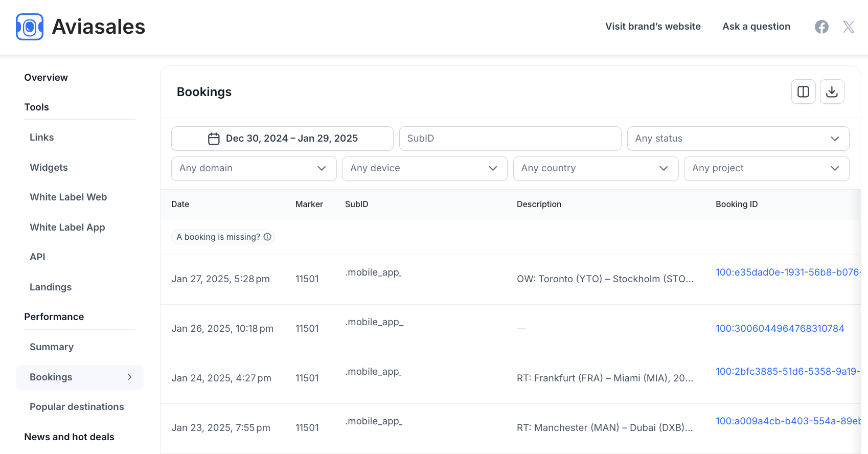Select Bookings in sidebar

pyautogui.click(x=79, y=377)
